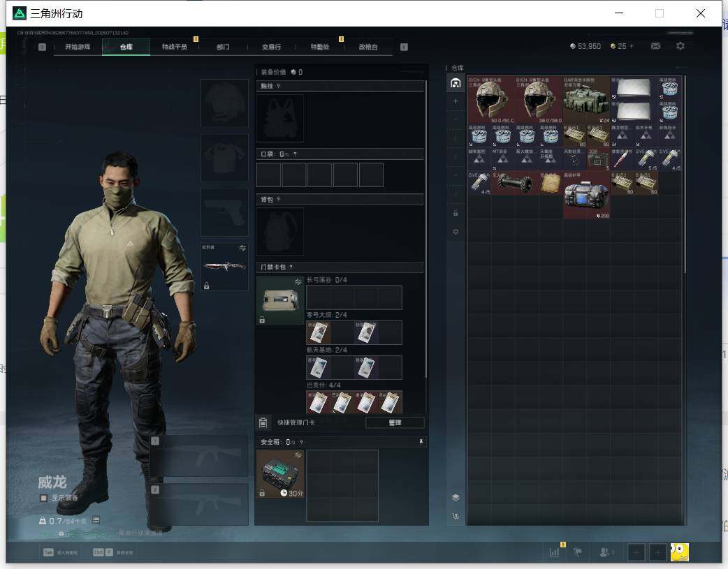This screenshot has height=569, width=728.
Task: Click the empty primary weapon slot 1
Action: coord(199,456)
